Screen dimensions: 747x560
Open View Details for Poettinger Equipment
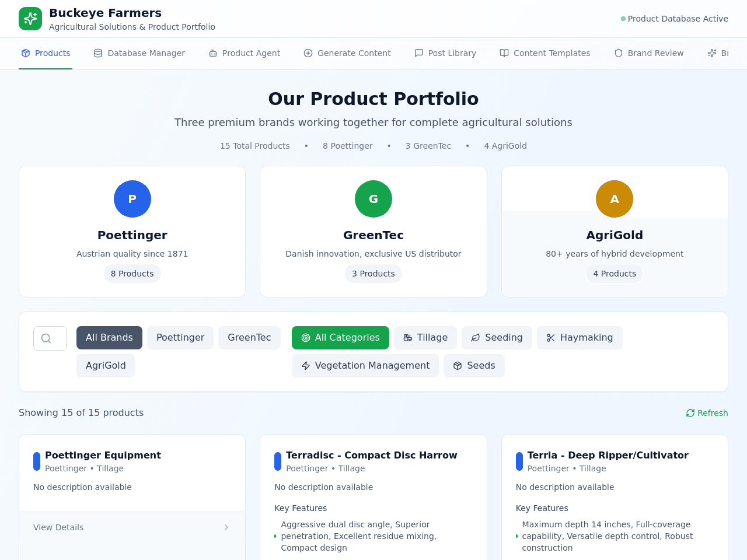tap(132, 527)
